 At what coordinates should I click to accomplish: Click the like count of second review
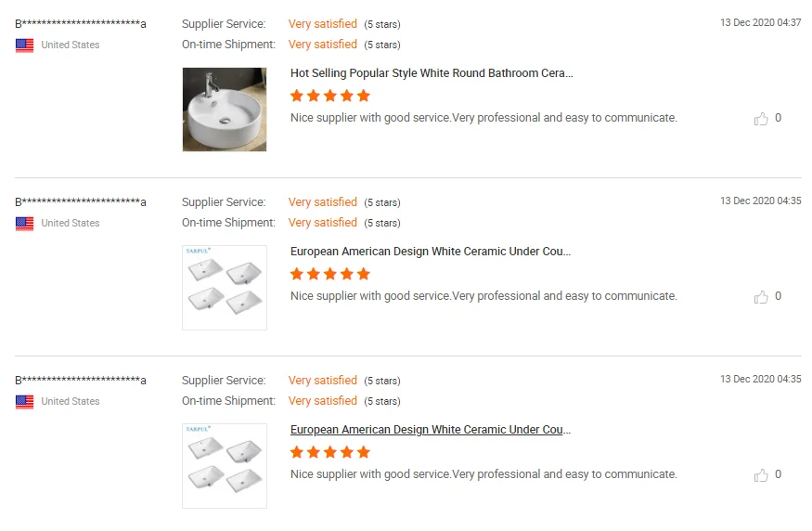pyautogui.click(x=778, y=296)
